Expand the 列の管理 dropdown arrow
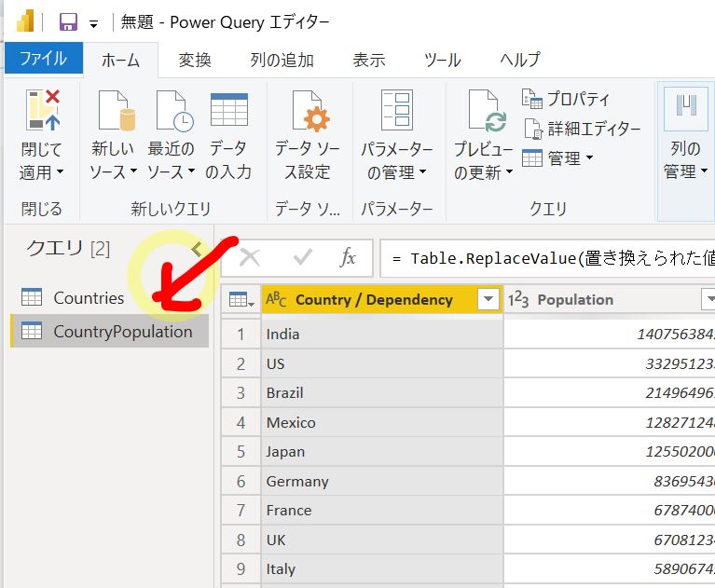The height and width of the screenshot is (588, 715). 704,171
